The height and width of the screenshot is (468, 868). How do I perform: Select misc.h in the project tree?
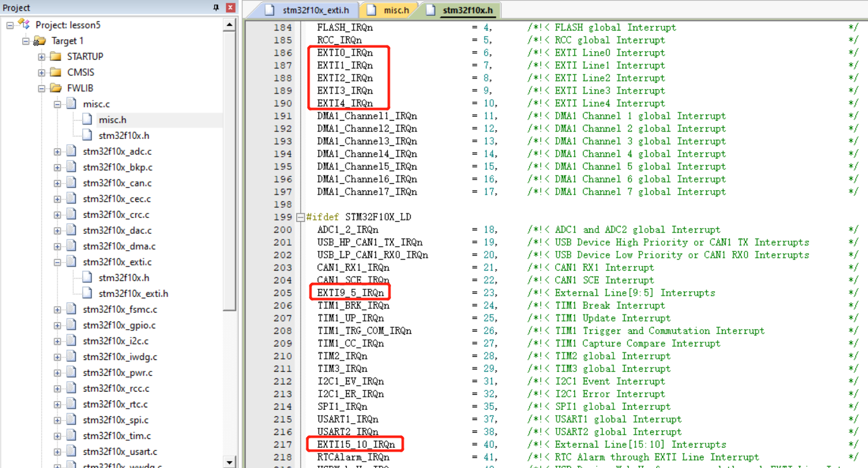(x=112, y=120)
